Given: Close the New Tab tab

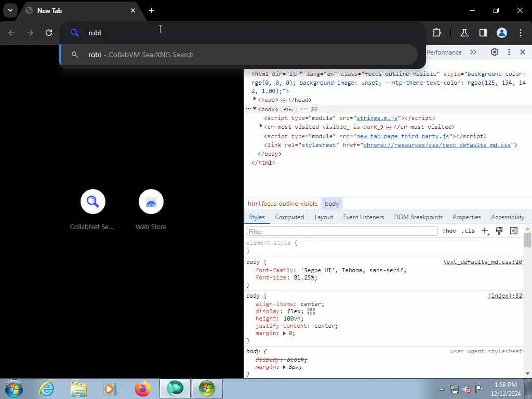Looking at the screenshot, I should (133, 10).
